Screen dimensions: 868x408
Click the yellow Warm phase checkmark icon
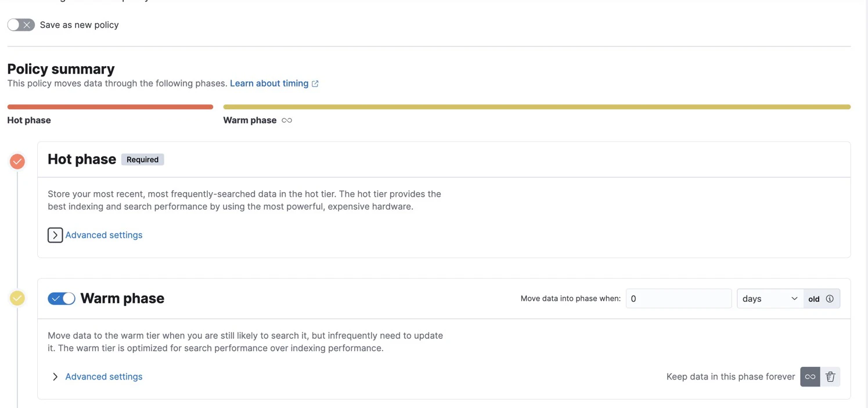pyautogui.click(x=17, y=298)
